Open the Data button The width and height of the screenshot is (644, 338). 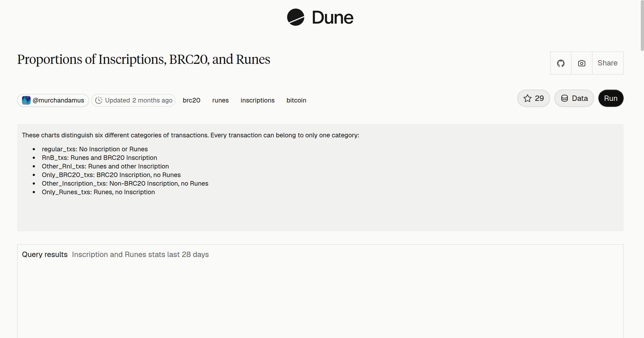[x=574, y=98]
